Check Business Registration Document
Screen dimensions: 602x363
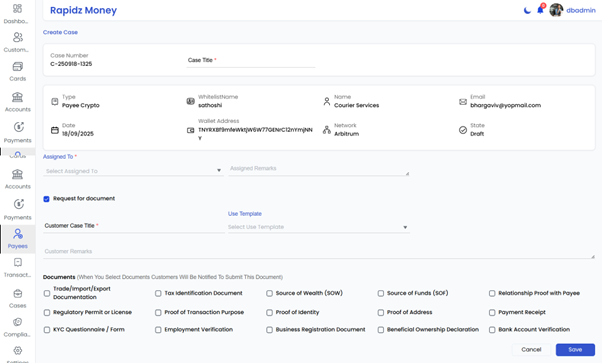click(x=270, y=330)
